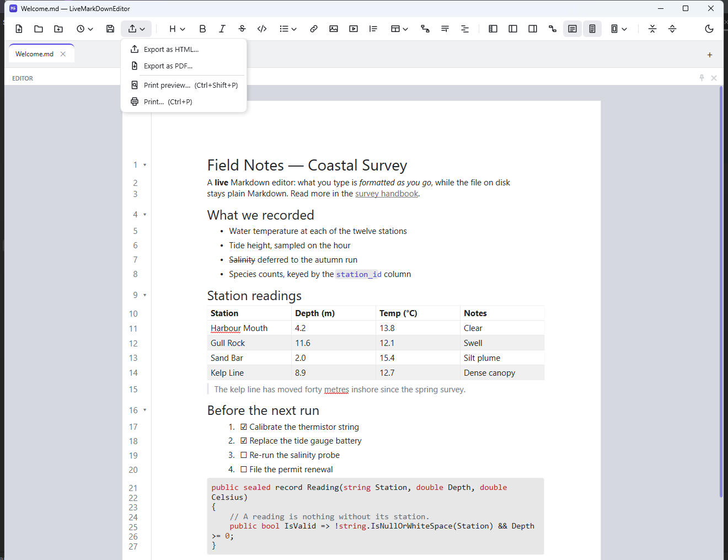Close the Welcome.md tab

coord(63,54)
